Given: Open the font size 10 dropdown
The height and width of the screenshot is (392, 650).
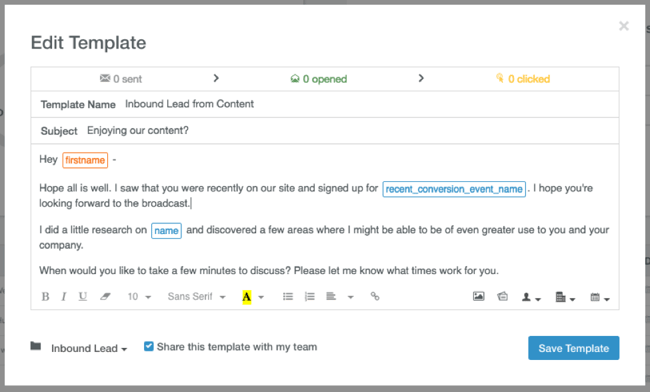Looking at the screenshot, I should point(139,297).
